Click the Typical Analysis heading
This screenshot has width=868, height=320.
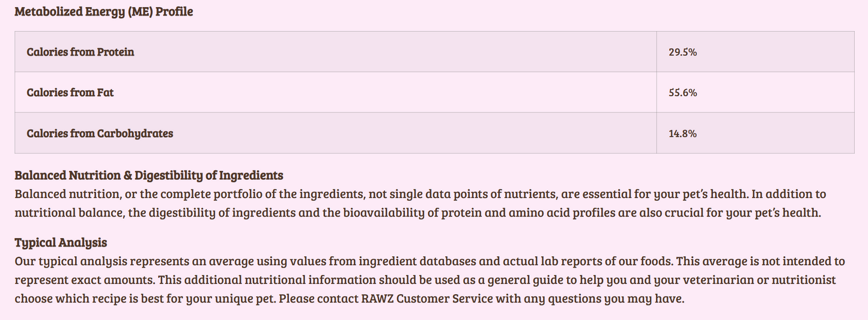point(61,243)
